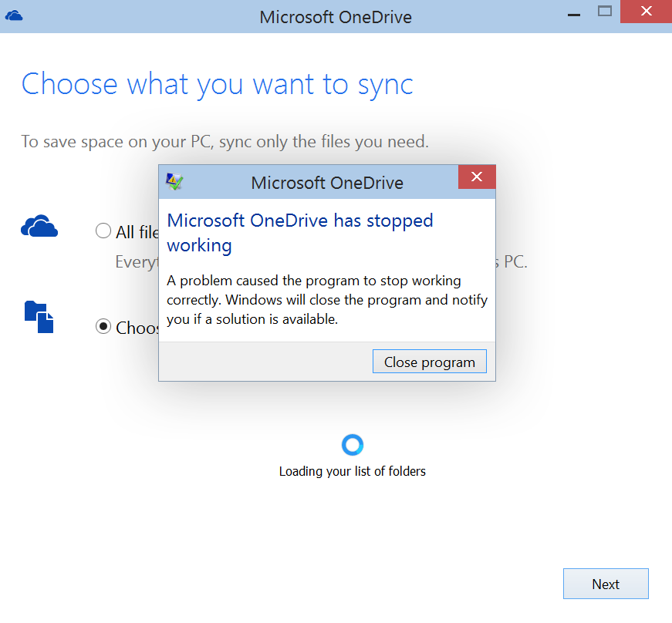Close the error dialog with red X
Viewport: 672px width, 623px height.
477,177
